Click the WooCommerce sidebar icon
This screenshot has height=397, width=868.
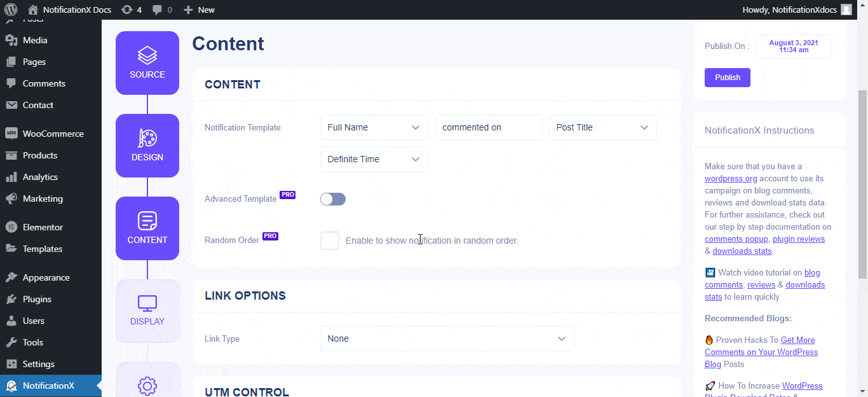click(11, 134)
